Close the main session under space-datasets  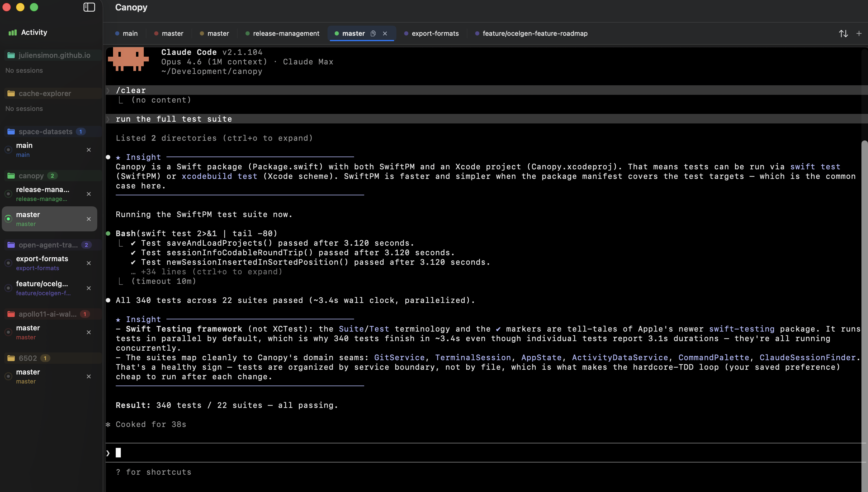point(89,150)
